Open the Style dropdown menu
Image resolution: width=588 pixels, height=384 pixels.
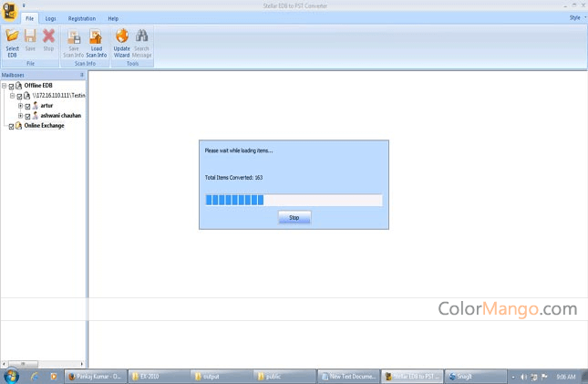[x=577, y=17]
